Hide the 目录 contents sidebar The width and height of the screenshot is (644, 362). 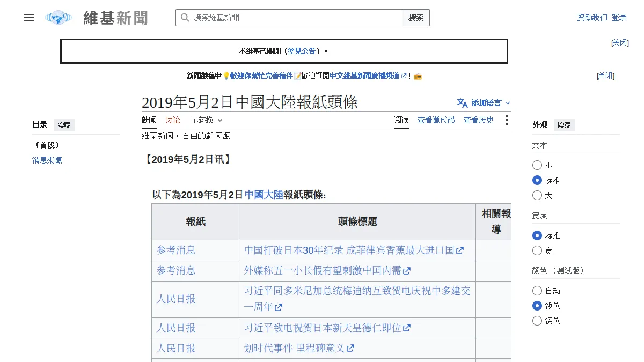point(64,125)
